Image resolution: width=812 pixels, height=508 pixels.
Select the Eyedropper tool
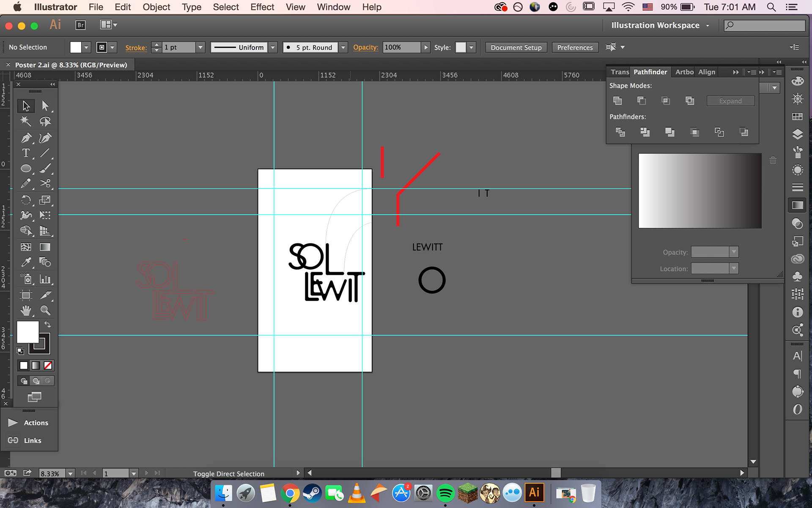pos(26,262)
